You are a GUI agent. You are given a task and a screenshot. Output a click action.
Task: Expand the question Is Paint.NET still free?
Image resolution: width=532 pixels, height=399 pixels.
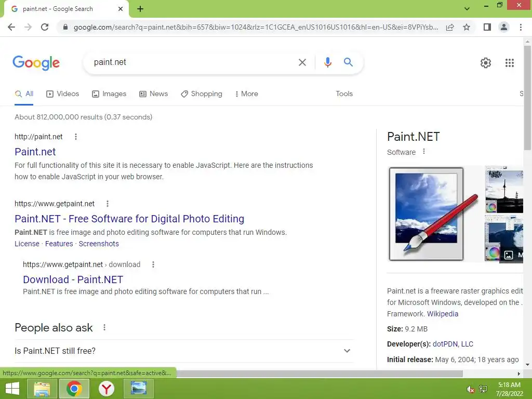point(184,351)
